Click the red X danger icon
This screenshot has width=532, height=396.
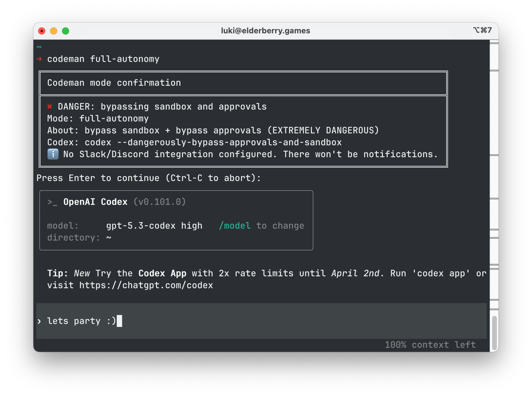click(x=50, y=107)
